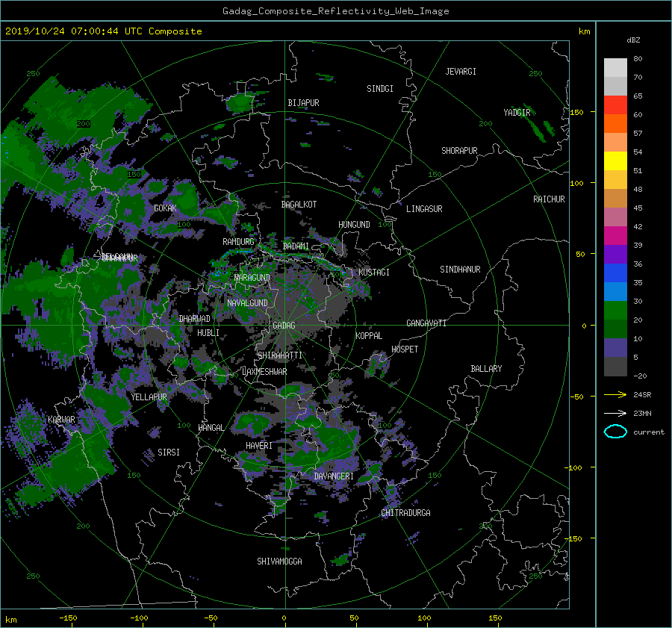Click the SHORAPUR city label
Viewport: 672px width, 628px height.
(x=459, y=151)
